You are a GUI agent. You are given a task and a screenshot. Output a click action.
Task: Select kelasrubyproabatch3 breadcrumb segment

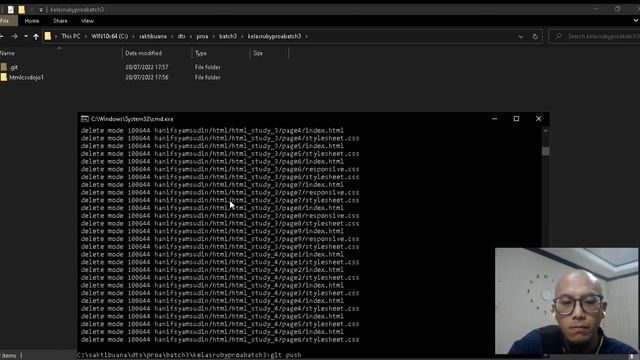point(274,36)
